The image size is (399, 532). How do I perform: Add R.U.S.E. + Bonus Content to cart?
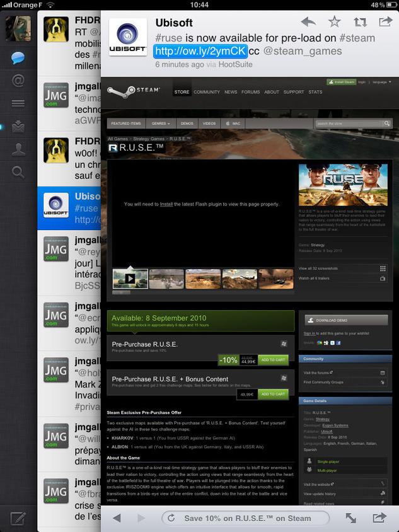(x=273, y=394)
